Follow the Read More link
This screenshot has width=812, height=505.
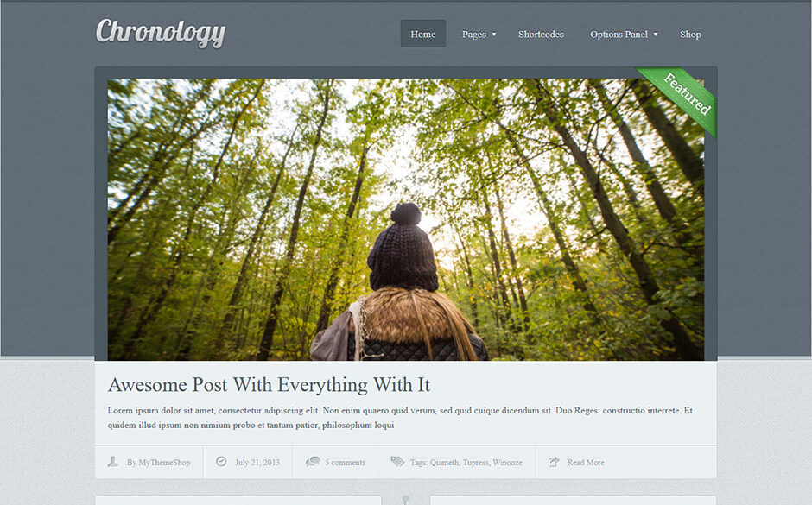coord(586,463)
